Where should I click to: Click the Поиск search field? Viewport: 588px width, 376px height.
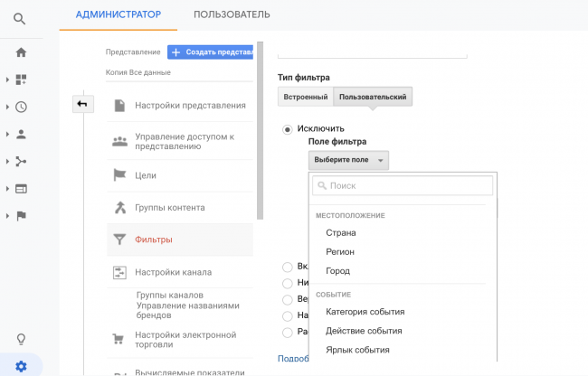(403, 185)
